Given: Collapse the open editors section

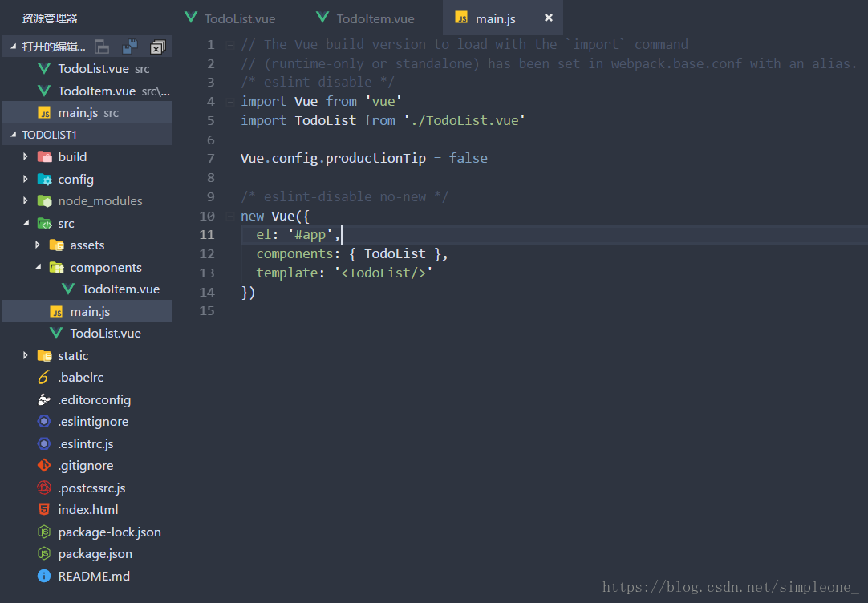Looking at the screenshot, I should [x=14, y=47].
